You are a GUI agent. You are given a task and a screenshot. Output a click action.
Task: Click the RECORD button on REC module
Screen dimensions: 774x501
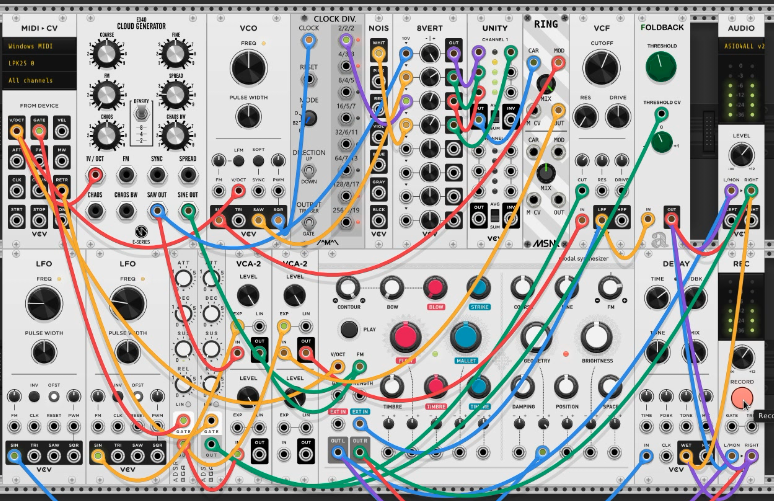(x=741, y=398)
